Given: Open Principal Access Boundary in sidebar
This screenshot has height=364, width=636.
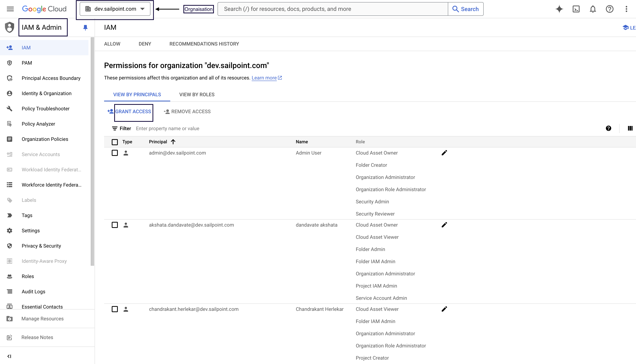Looking at the screenshot, I should [44, 78].
